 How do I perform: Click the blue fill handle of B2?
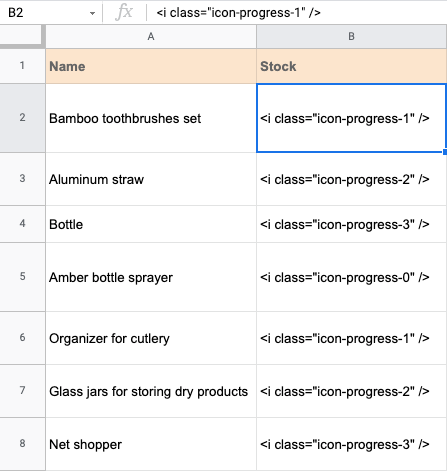coord(445,152)
